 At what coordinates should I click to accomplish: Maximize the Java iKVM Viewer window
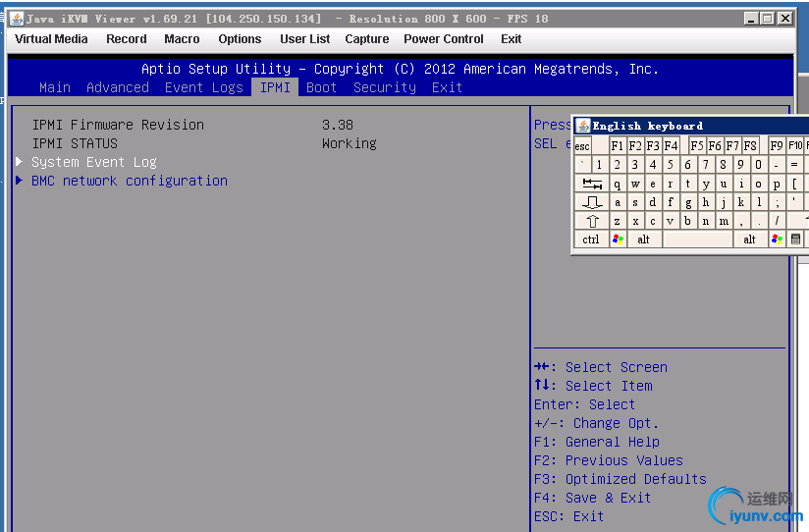(768, 19)
